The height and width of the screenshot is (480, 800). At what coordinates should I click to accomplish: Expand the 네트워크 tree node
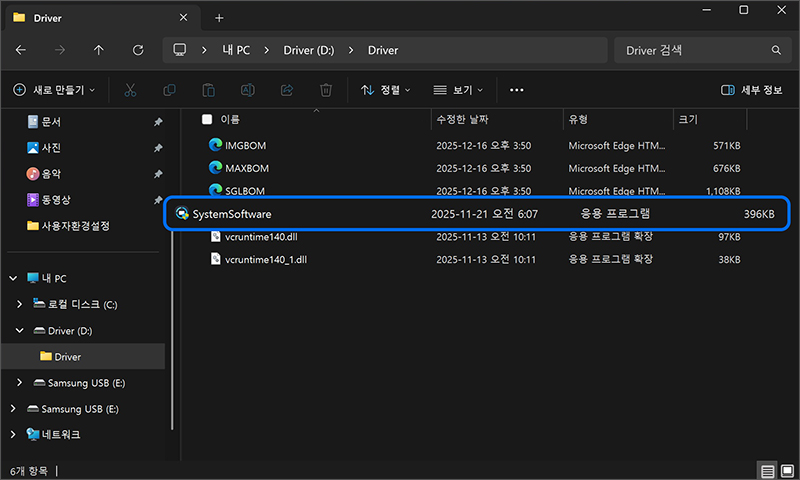[13, 434]
